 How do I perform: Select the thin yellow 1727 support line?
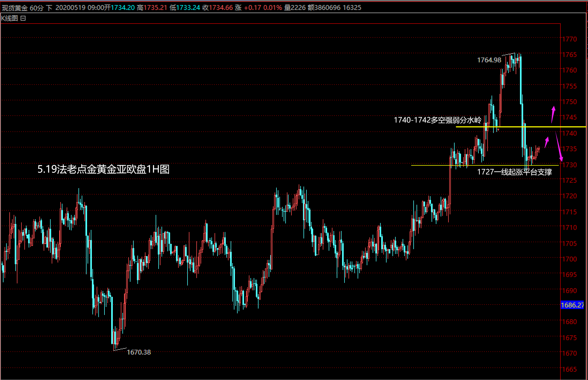(x=429, y=165)
